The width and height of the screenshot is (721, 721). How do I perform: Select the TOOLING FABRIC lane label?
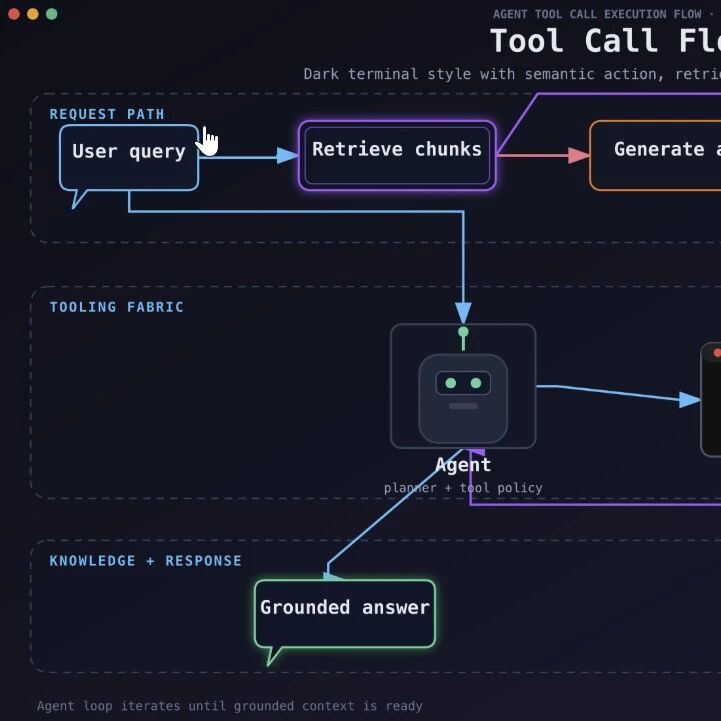coord(117,307)
